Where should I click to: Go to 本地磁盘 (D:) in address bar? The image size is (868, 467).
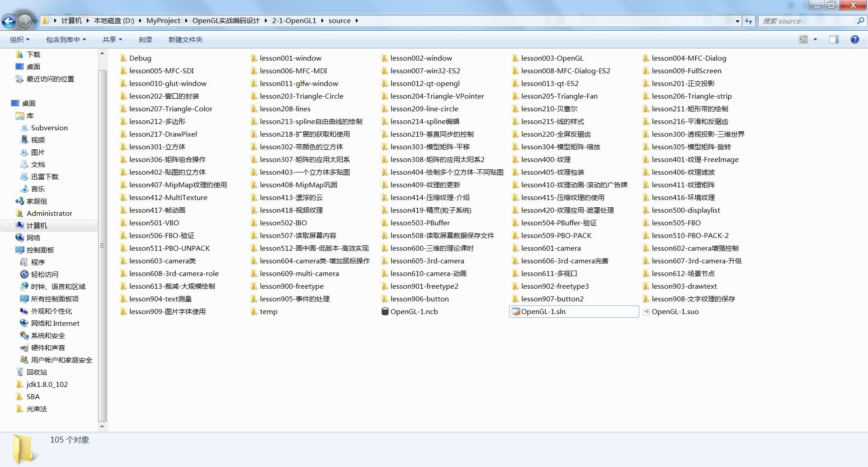[114, 21]
